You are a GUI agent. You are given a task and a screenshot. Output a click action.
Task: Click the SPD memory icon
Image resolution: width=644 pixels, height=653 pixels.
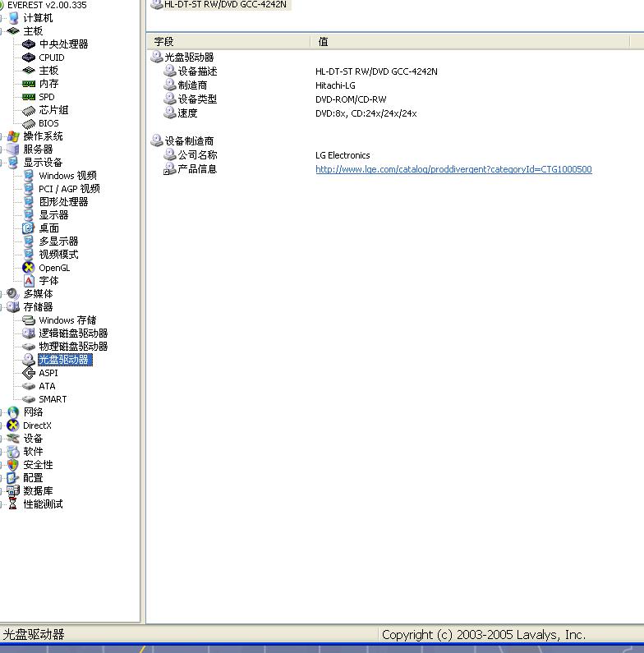point(28,97)
